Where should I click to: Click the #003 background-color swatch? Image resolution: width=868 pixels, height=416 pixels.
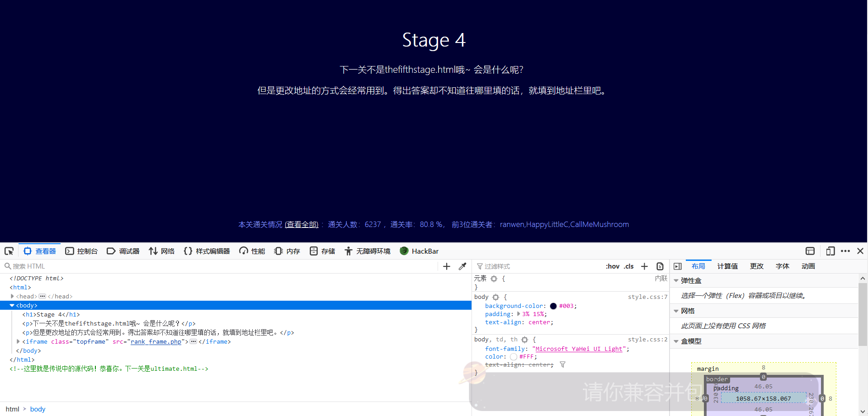point(553,306)
